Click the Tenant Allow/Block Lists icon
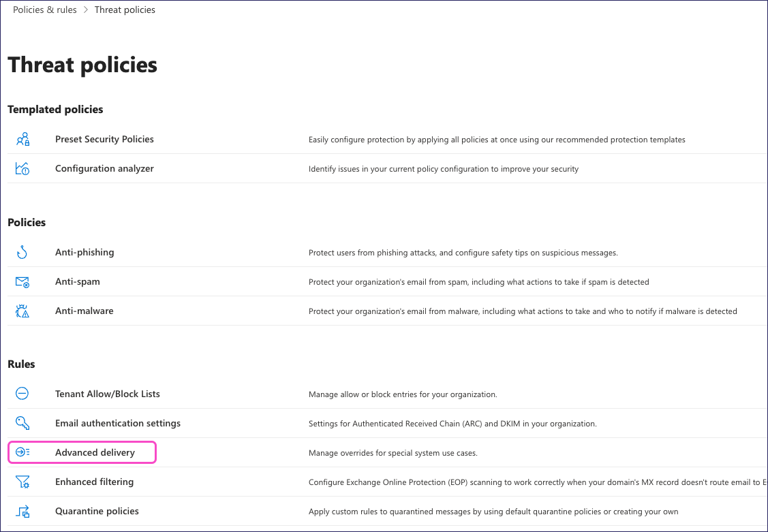This screenshot has height=532, width=768. point(22,394)
